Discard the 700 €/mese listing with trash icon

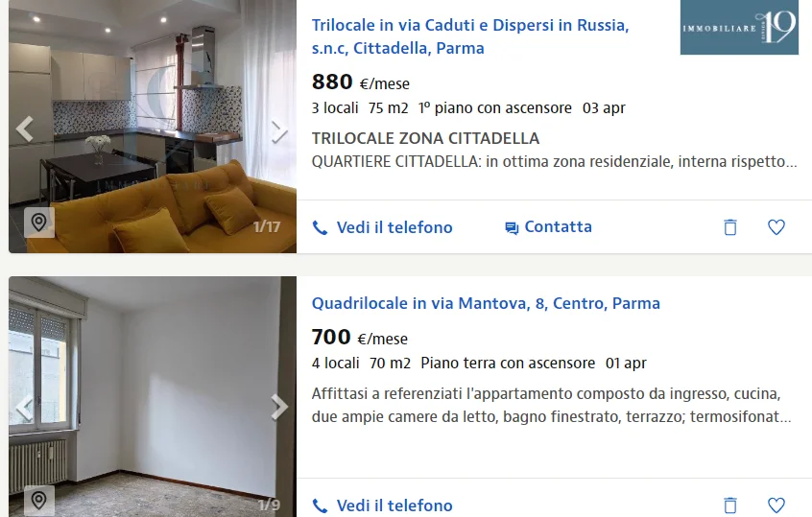click(730, 505)
